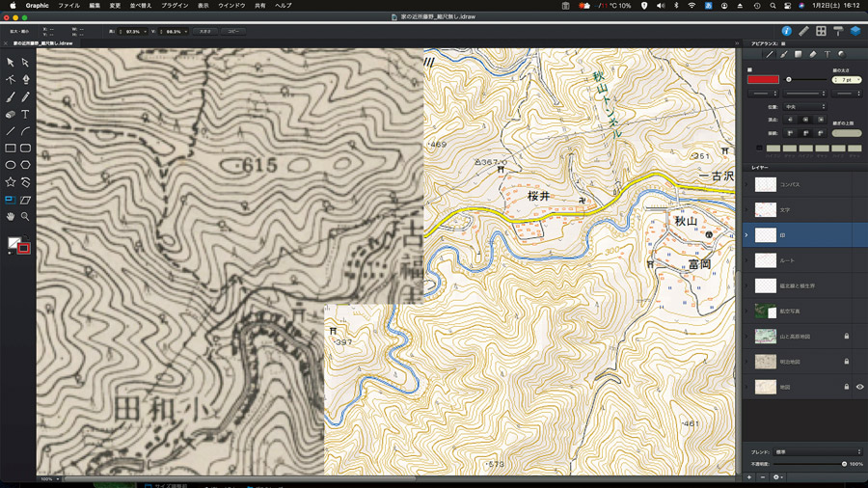Click the コピー button in the top bar

click(x=233, y=32)
